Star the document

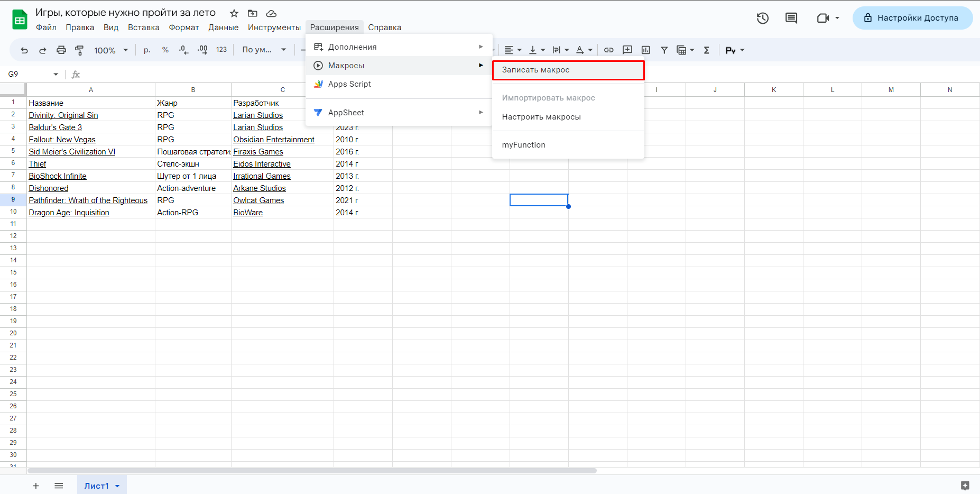click(x=234, y=13)
